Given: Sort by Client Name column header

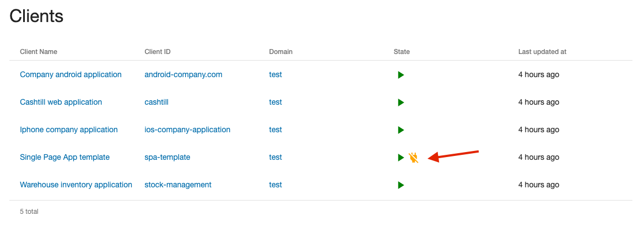Looking at the screenshot, I should coord(39,52).
